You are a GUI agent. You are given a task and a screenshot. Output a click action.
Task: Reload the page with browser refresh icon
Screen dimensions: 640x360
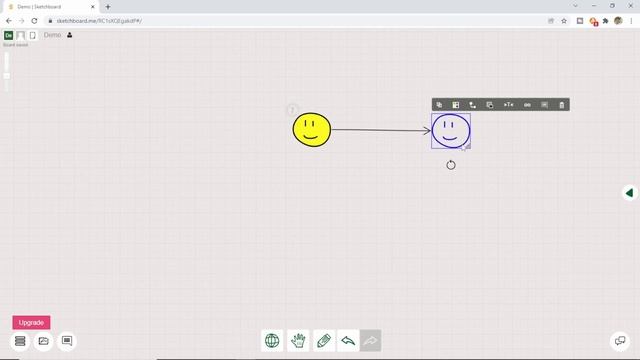34,21
